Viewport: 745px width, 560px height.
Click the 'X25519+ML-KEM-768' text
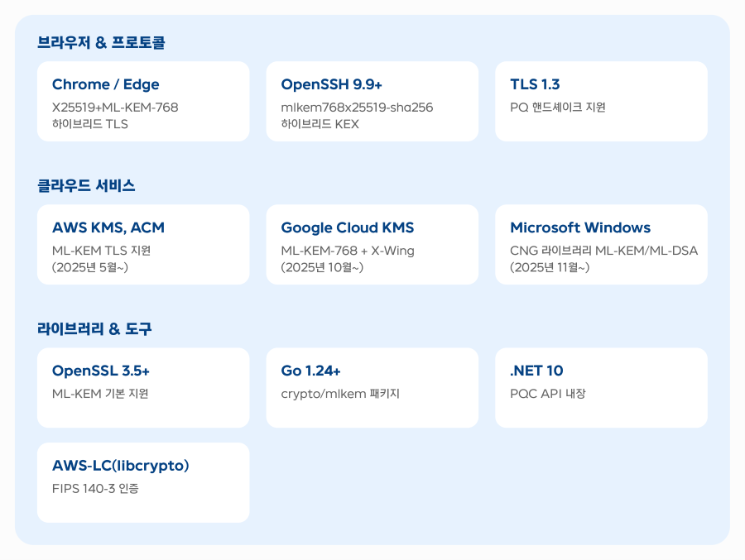115,108
